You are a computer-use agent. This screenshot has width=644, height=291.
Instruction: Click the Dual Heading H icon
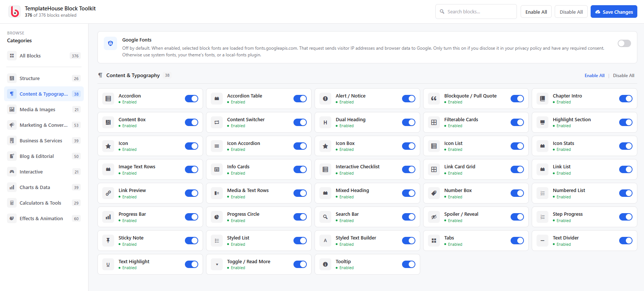[x=325, y=122]
